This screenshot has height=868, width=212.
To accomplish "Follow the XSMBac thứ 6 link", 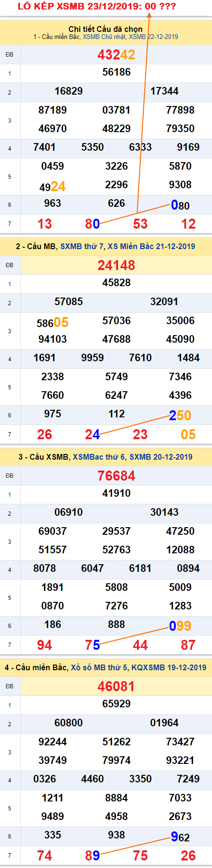I will click(x=99, y=457).
